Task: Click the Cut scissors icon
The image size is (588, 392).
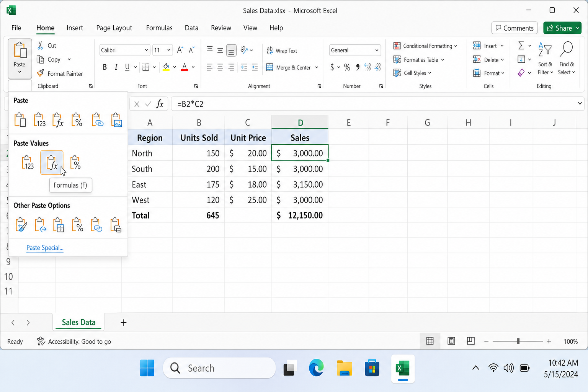Action: (x=40, y=46)
